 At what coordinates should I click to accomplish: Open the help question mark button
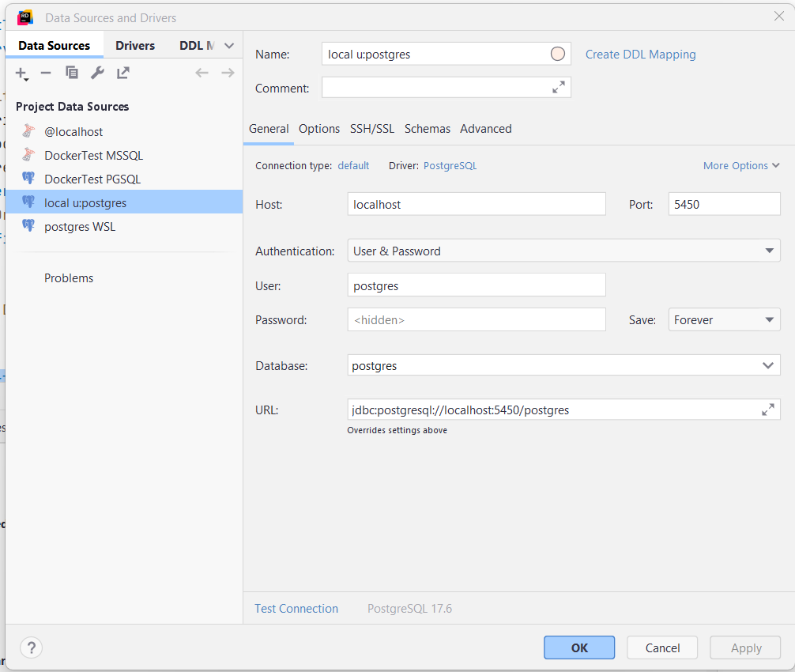pyautogui.click(x=31, y=647)
